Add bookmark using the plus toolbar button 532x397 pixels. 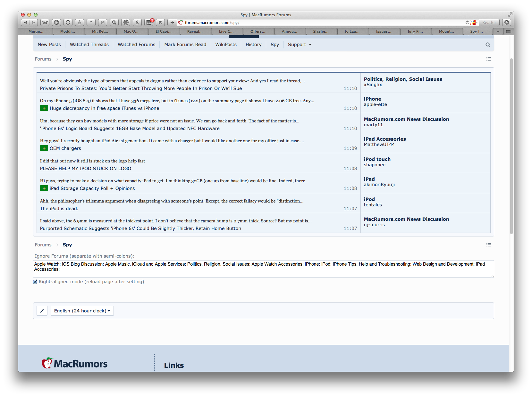tap(172, 22)
